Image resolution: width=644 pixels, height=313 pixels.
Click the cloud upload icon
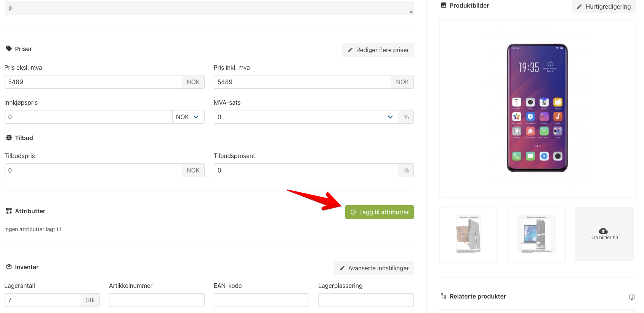click(603, 231)
